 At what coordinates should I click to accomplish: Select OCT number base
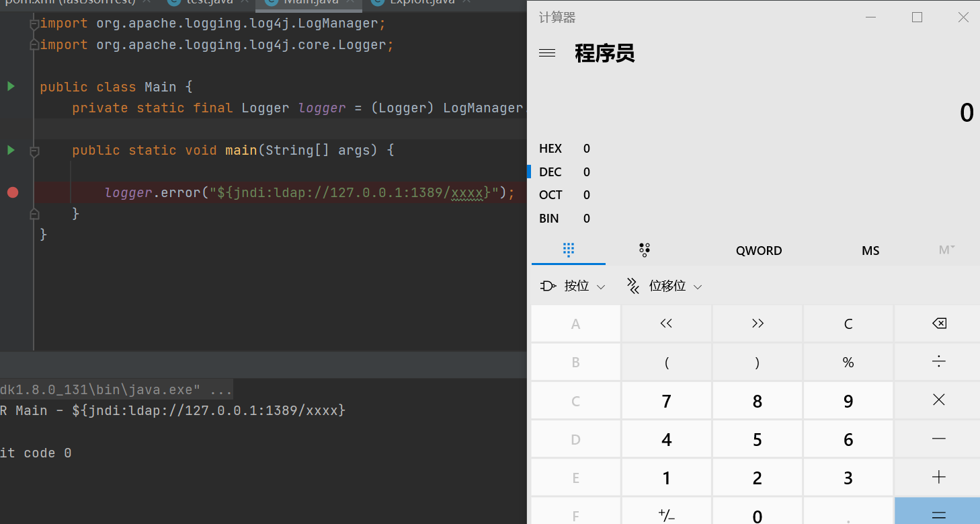[x=550, y=195]
